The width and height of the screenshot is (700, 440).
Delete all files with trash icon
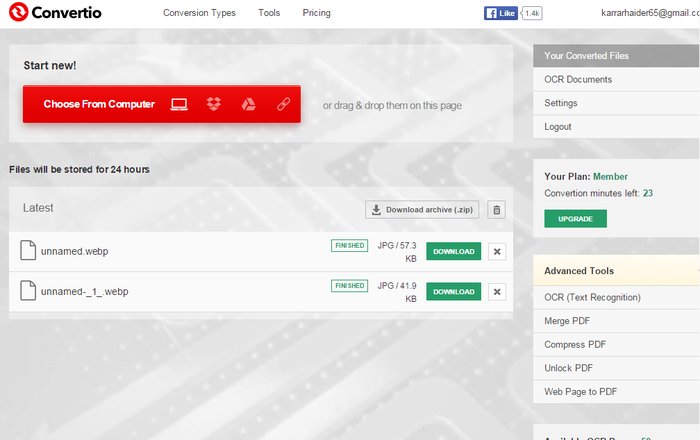(496, 210)
